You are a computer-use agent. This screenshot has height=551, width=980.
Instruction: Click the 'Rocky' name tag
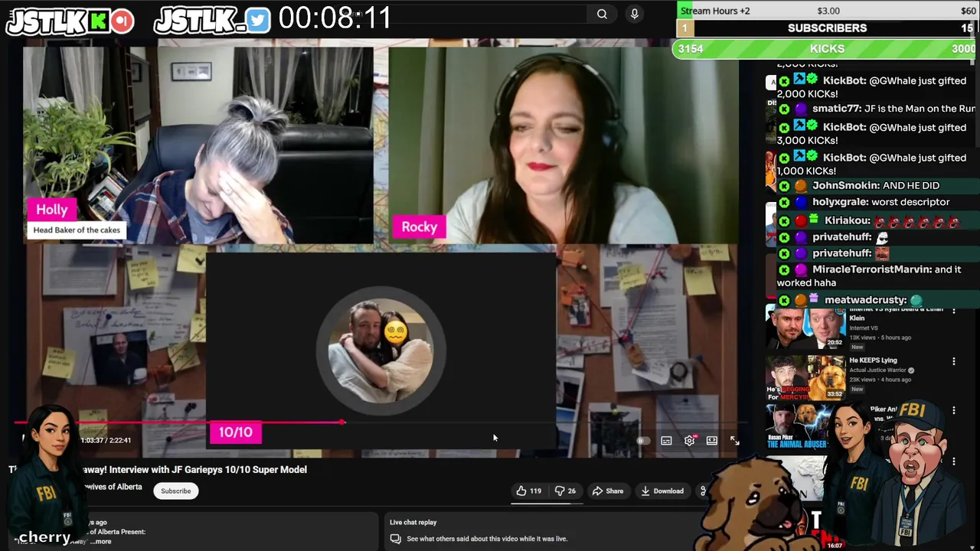pos(419,227)
